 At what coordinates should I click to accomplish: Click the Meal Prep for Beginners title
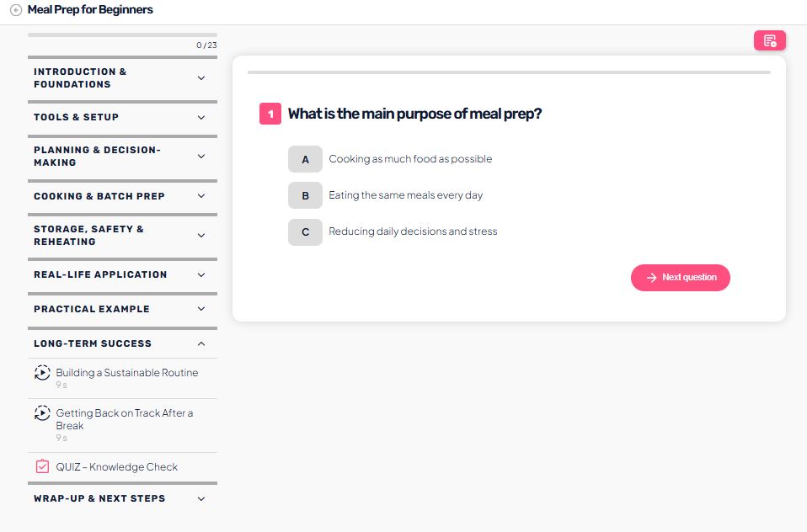click(90, 10)
